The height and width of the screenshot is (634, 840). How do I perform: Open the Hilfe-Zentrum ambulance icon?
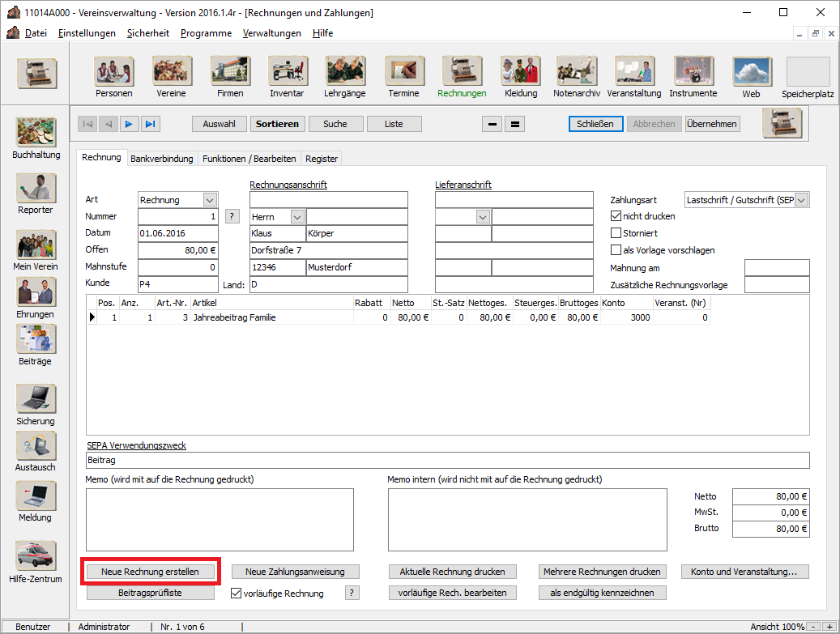[36, 556]
